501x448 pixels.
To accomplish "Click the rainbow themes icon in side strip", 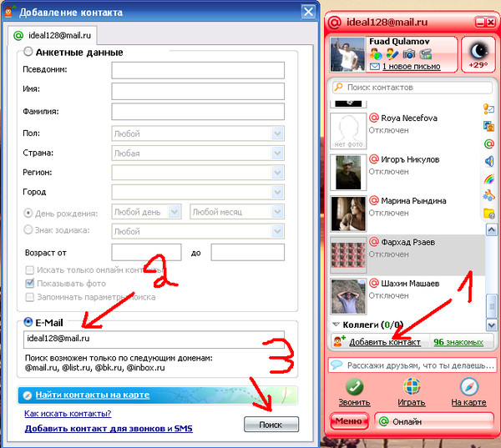I will (x=488, y=179).
